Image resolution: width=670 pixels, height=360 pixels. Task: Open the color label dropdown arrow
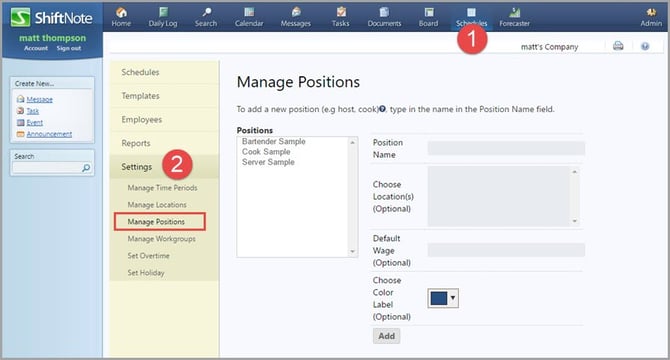453,298
